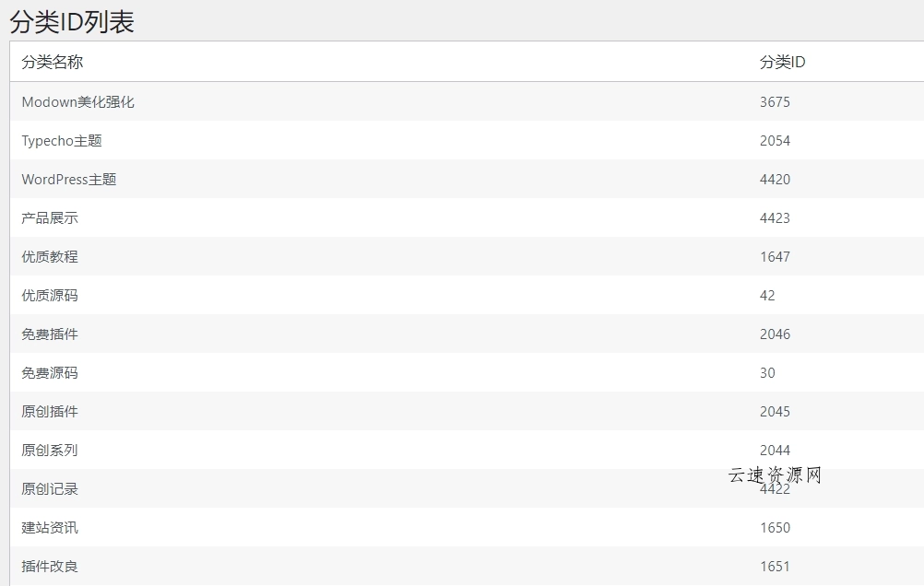Click the 插件改良 category name
Screen dimensions: 924x586
50,567
